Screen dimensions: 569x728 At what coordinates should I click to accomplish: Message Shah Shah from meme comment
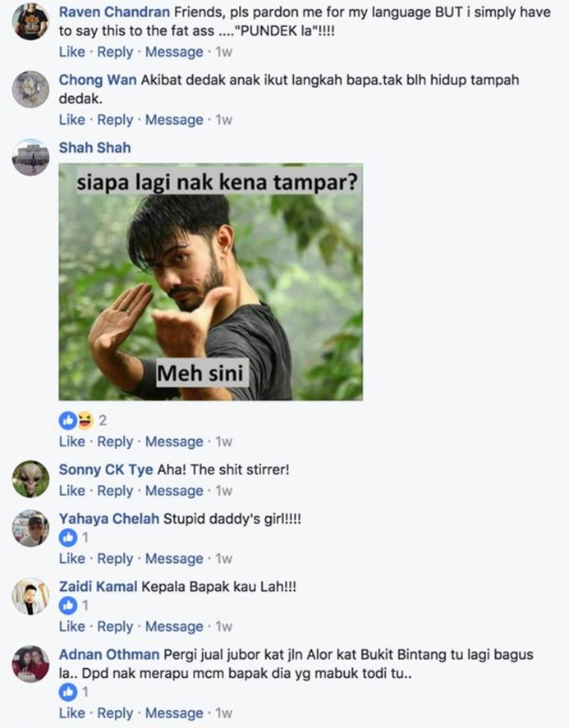click(x=174, y=442)
